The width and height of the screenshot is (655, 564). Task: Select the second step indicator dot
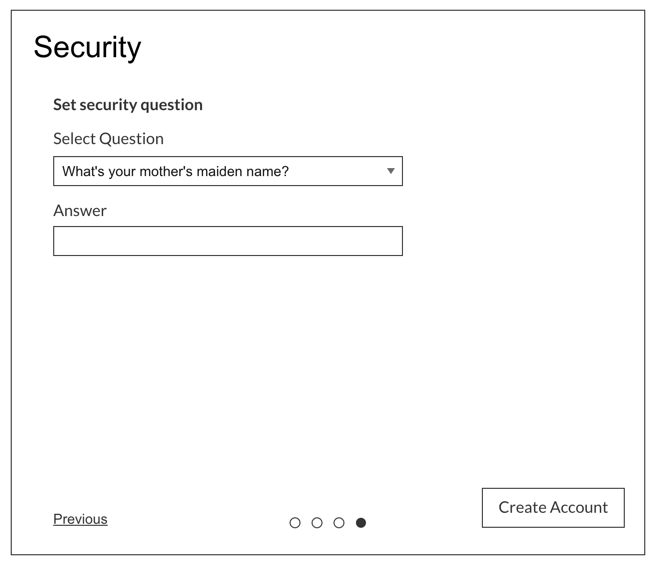tap(317, 523)
